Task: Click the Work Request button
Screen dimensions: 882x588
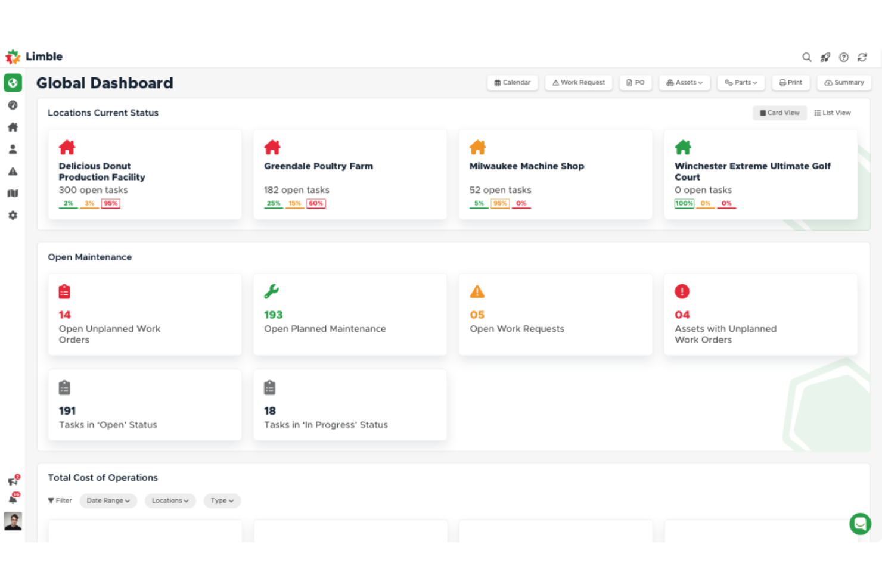Action: pyautogui.click(x=579, y=82)
